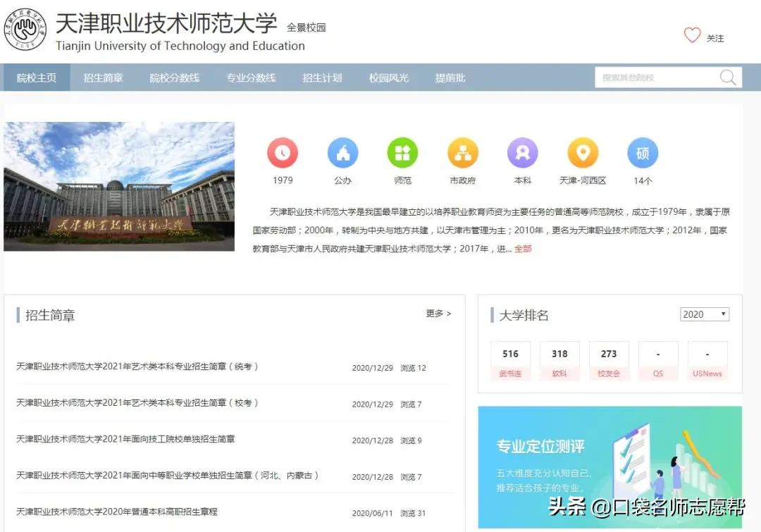Click the orange 市政府 hierarchy icon
Viewport: 761px width, 532px height.
tap(462, 153)
